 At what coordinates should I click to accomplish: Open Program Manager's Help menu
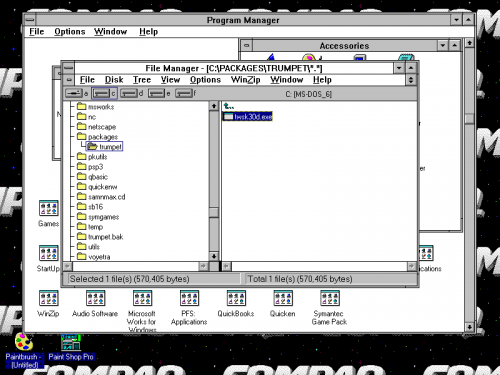[x=148, y=32]
